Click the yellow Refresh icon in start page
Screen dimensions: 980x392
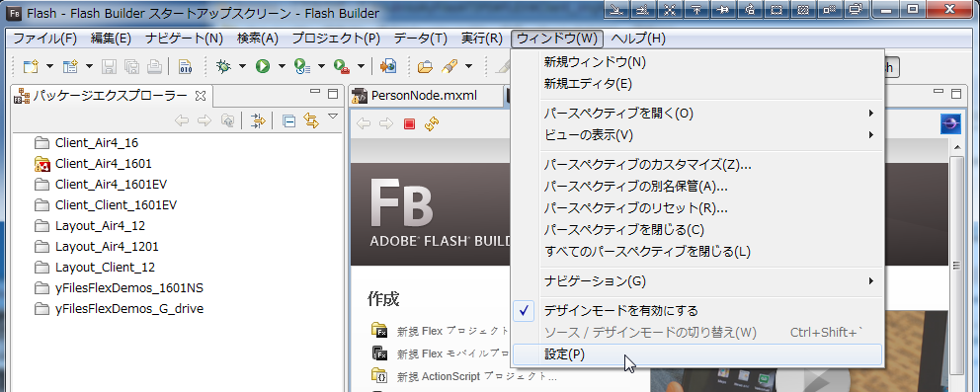(x=432, y=123)
